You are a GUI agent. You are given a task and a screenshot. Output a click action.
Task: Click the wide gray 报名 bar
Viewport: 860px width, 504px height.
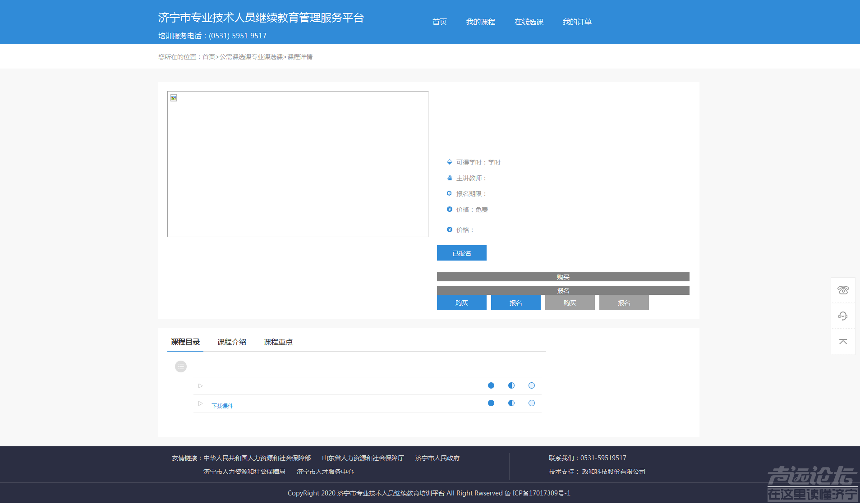point(563,290)
